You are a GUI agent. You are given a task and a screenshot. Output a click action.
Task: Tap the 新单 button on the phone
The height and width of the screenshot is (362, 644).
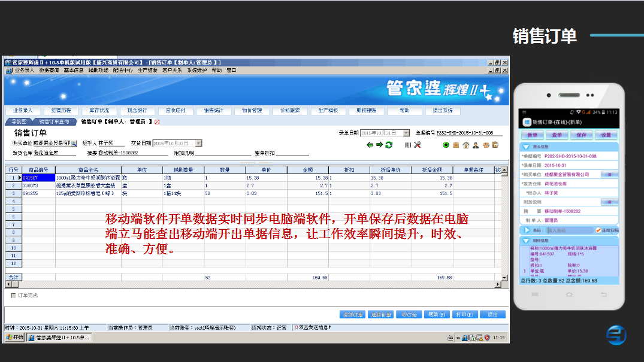point(533,135)
